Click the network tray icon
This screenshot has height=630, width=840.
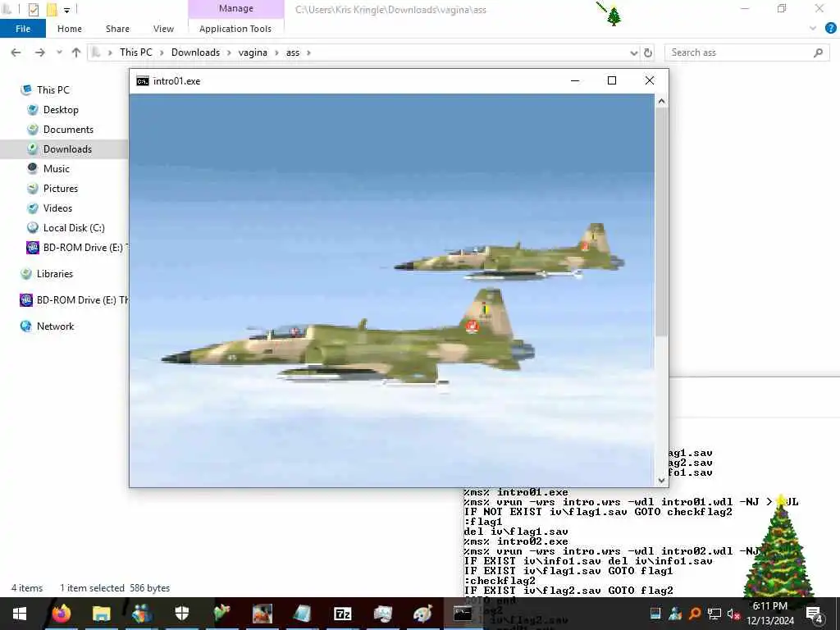pos(714,614)
